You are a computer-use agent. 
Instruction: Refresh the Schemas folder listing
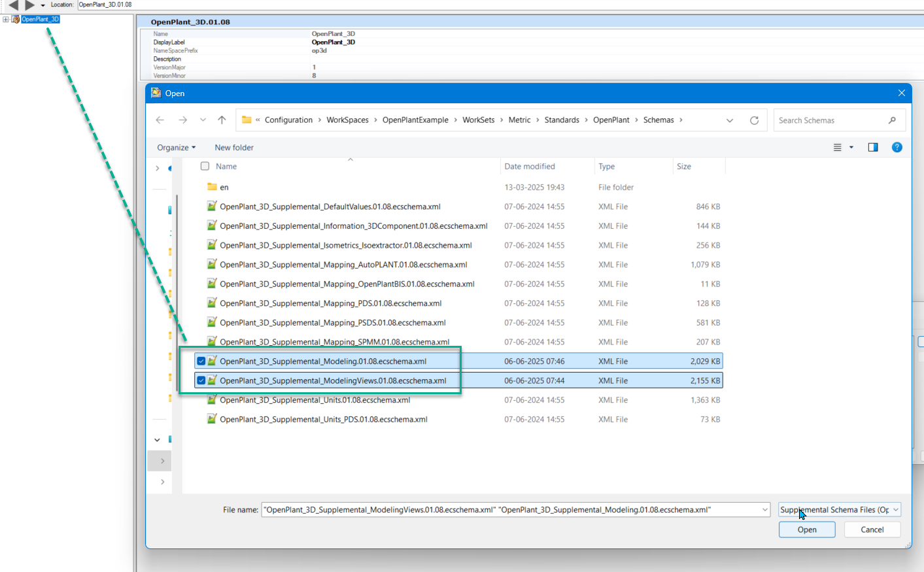coord(754,120)
